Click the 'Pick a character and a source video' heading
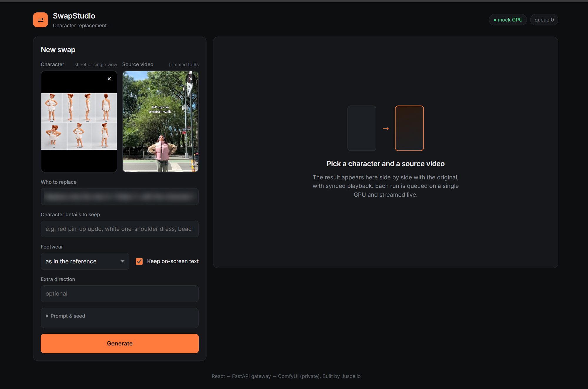Viewport: 588px width, 389px height. point(385,164)
